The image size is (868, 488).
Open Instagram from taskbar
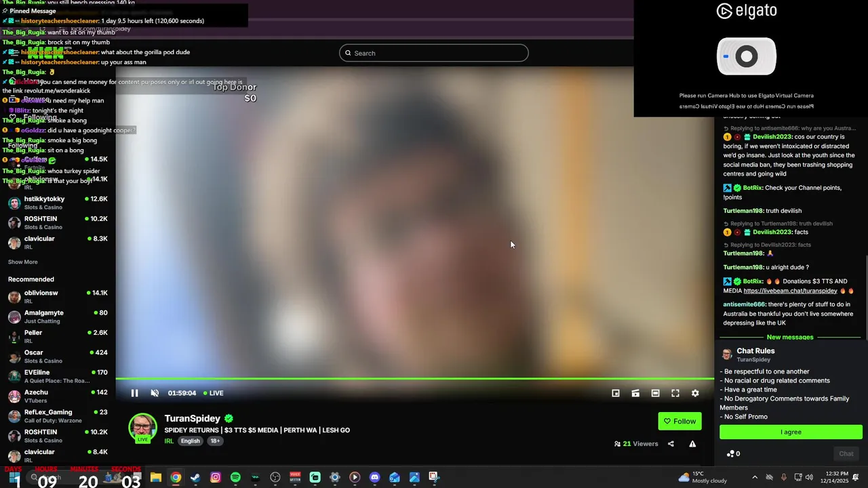tap(216, 477)
